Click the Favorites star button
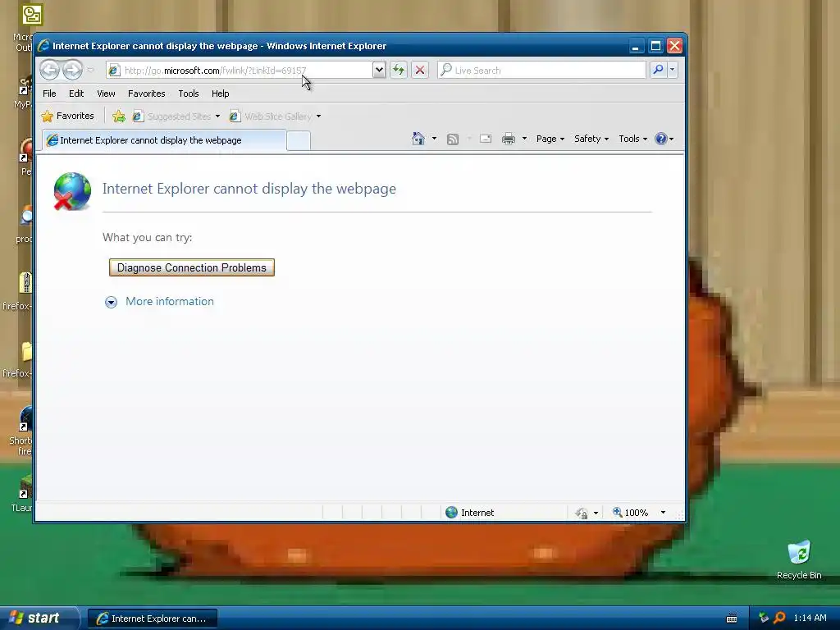The image size is (840, 630). click(68, 116)
